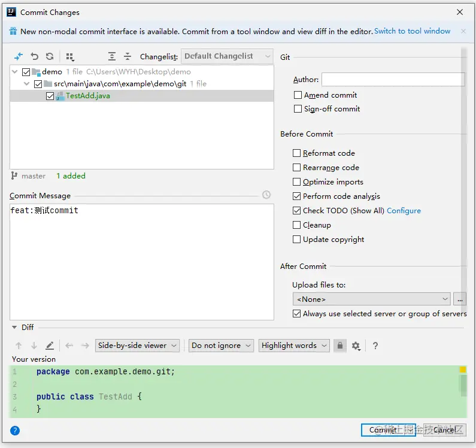The image size is (476, 448).
Task: Click the '1 added' status text
Action: click(71, 176)
